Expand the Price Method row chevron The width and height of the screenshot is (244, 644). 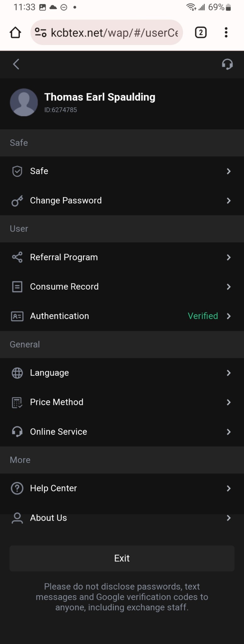pos(229,402)
